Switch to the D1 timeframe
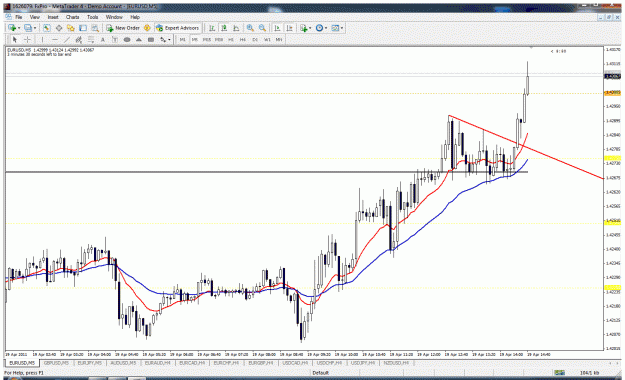The width and height of the screenshot is (625, 380). (x=255, y=39)
